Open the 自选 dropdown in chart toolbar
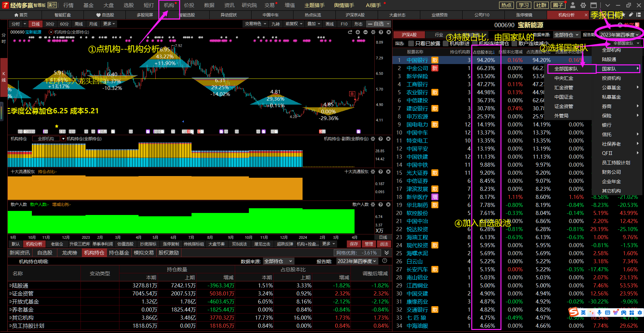Screen dimensions: 644x333 [378, 24]
